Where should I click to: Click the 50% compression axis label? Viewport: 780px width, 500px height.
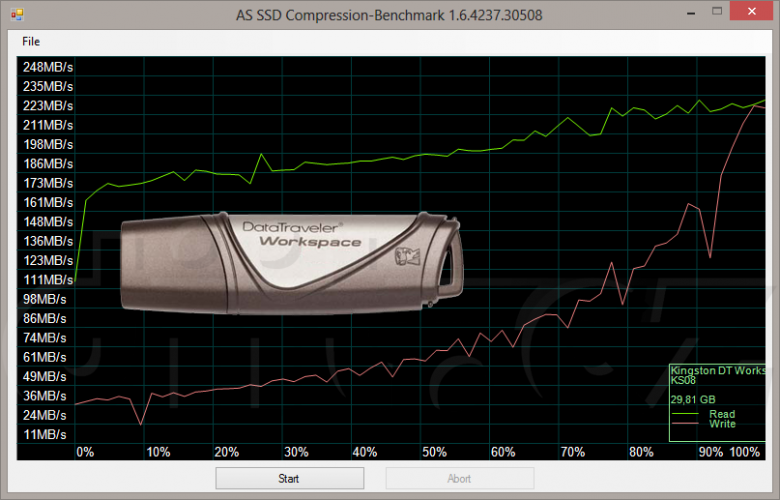(x=434, y=452)
